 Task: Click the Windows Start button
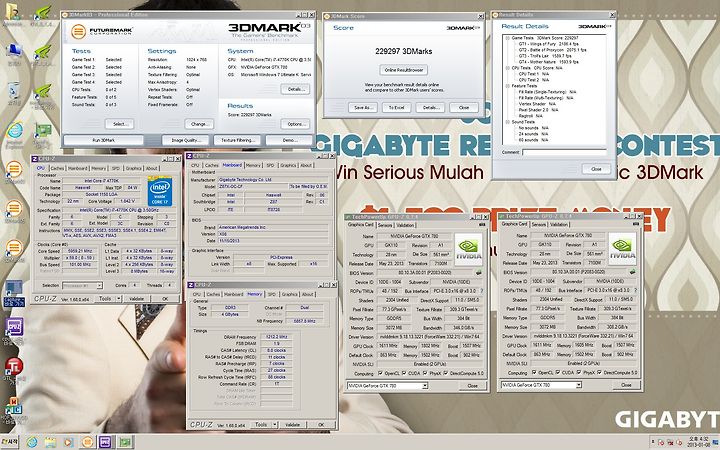click(x=10, y=442)
